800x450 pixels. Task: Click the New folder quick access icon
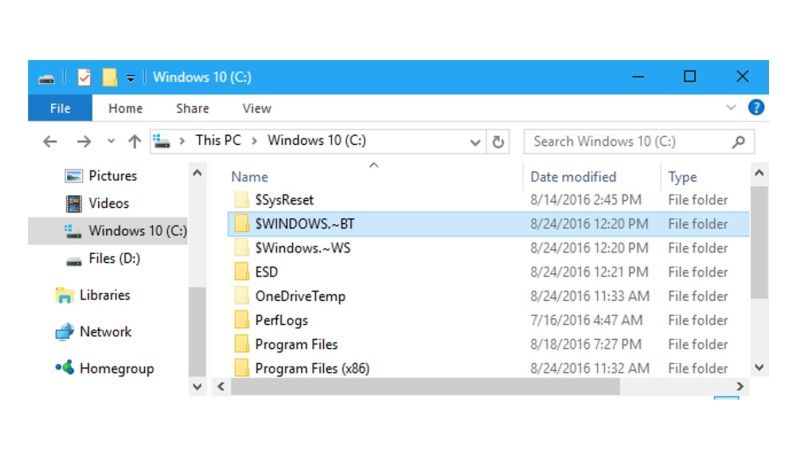(110, 78)
